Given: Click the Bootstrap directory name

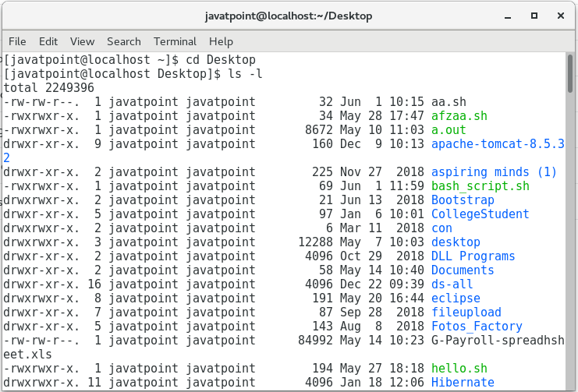Looking at the screenshot, I should point(463,200).
